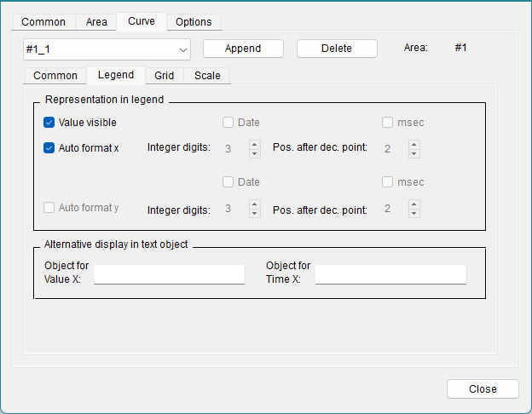Toggle the Auto format y checkbox

tap(49, 208)
